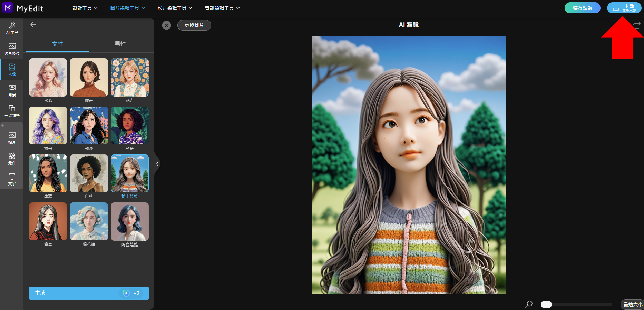Screen dimensions: 644x310
Task: Click the 生成 generate button
Action: click(x=89, y=293)
